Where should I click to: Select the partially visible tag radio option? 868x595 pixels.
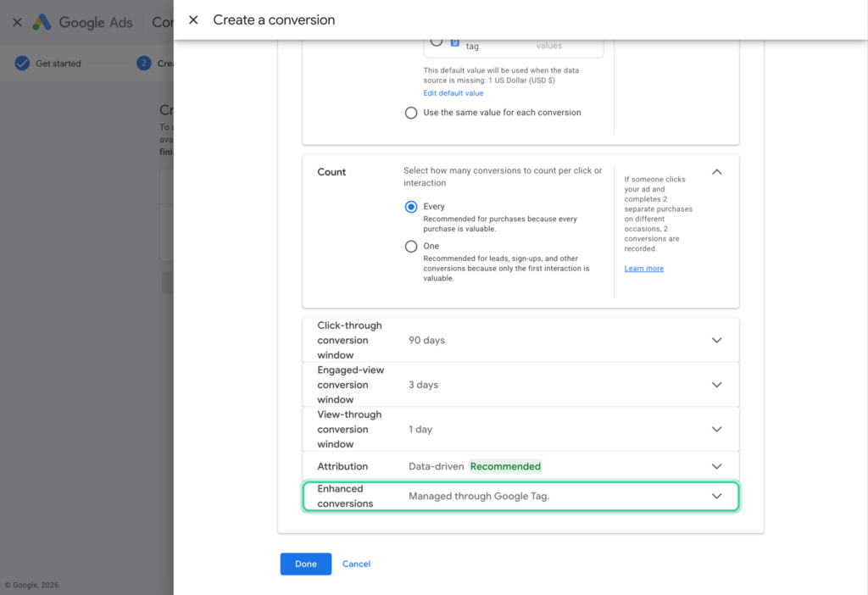(437, 42)
